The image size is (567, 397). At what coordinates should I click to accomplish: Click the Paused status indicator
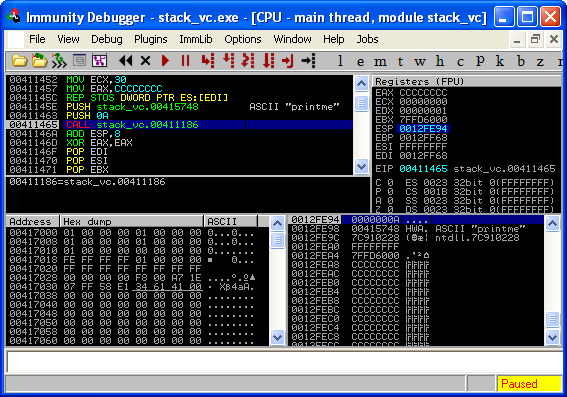(x=529, y=384)
